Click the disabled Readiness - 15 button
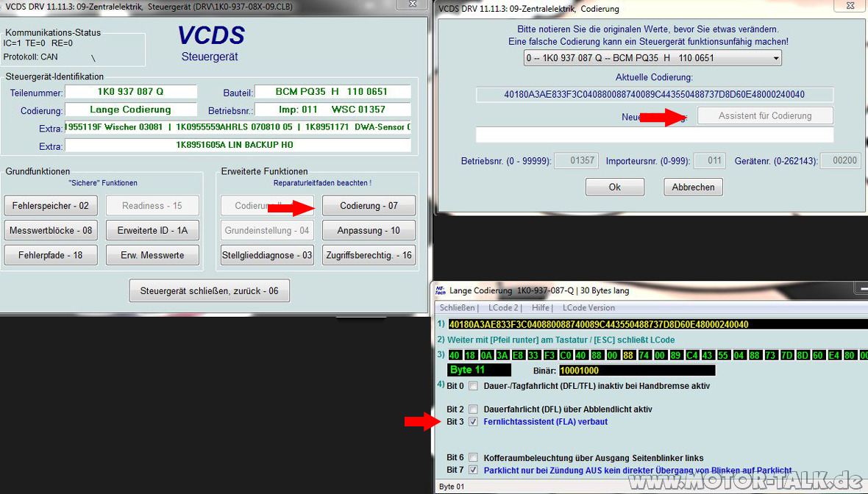 click(152, 206)
